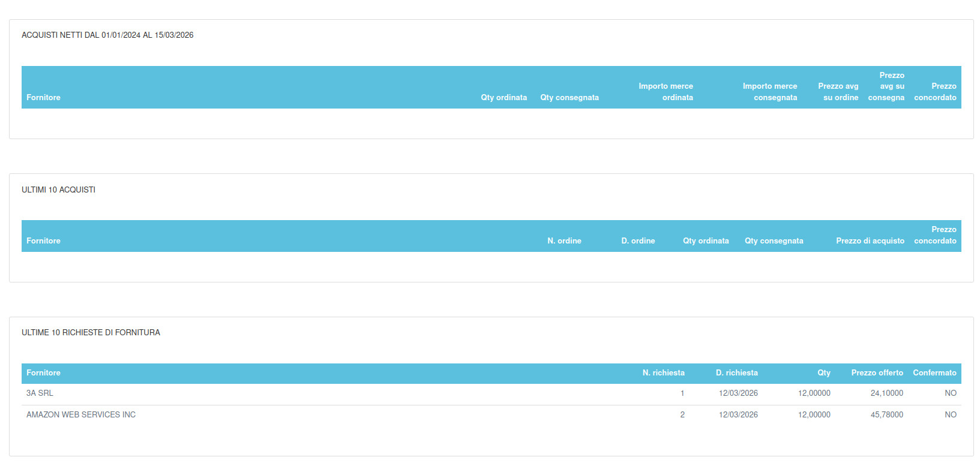Screen dimensions: 980x463
Task: Click "Qty consegnata" header in Acquisti Netti table
Action: (x=569, y=97)
